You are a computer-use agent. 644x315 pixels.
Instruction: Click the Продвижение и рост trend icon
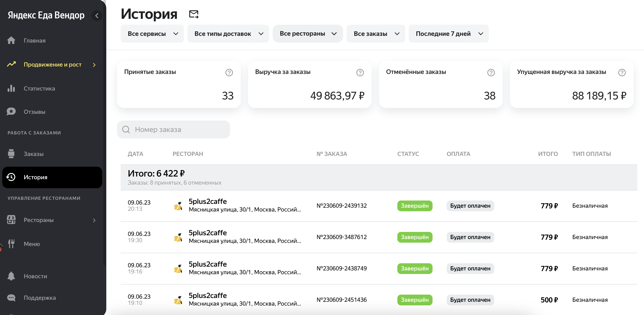(x=11, y=65)
